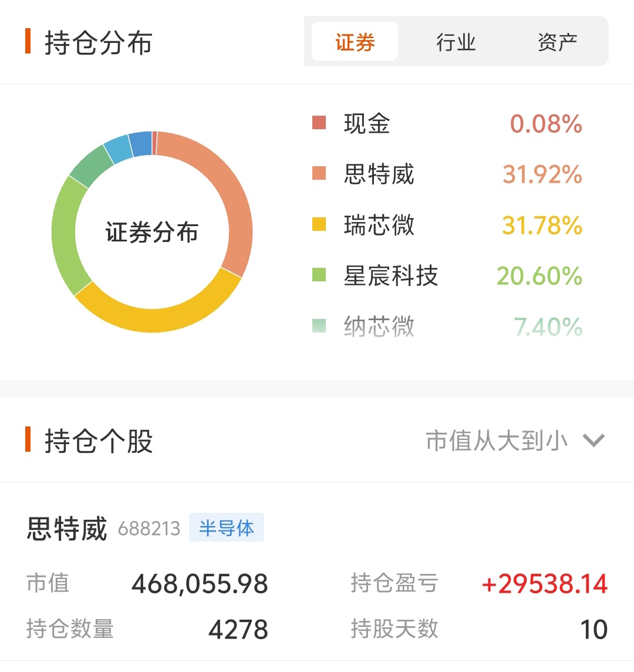
Task: Click the 31.78% percentage value
Action: 542,225
